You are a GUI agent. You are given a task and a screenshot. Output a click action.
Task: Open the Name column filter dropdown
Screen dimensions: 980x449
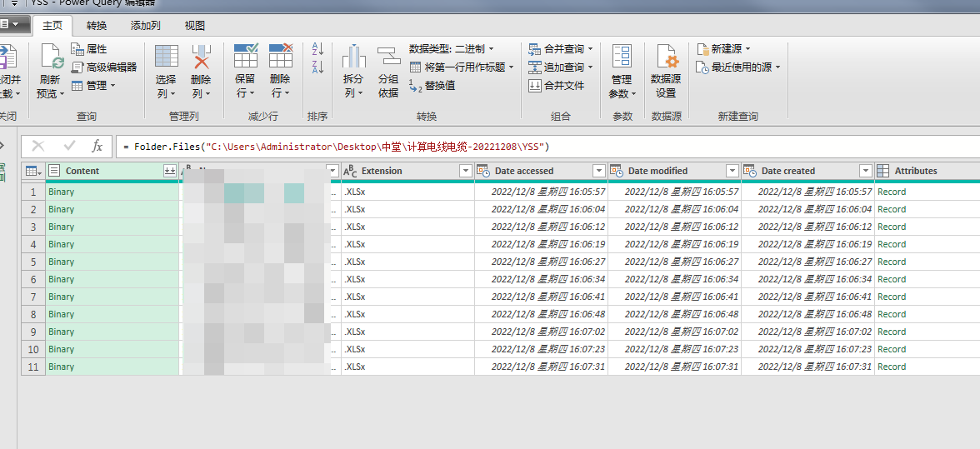point(332,171)
